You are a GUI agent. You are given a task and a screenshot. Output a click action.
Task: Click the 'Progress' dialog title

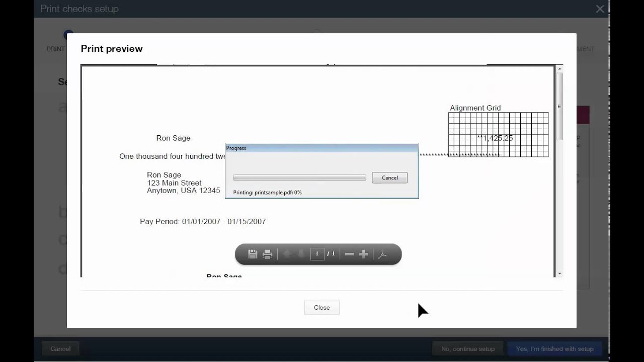pyautogui.click(x=236, y=148)
